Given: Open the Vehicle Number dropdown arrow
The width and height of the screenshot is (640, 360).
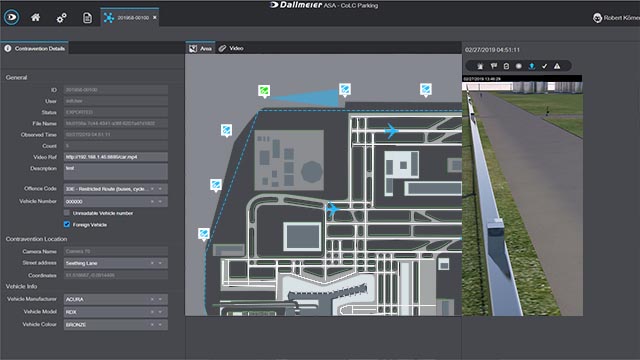Looking at the screenshot, I should coord(160,202).
